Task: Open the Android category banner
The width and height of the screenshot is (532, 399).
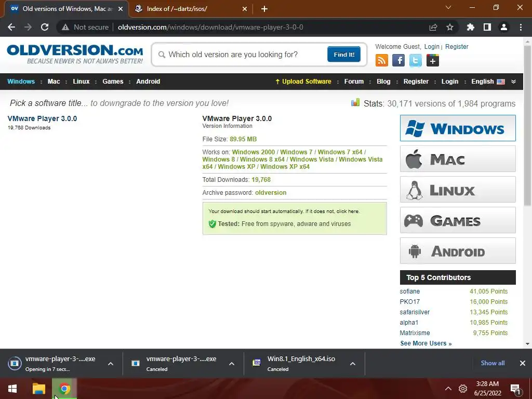Action: coord(458,251)
